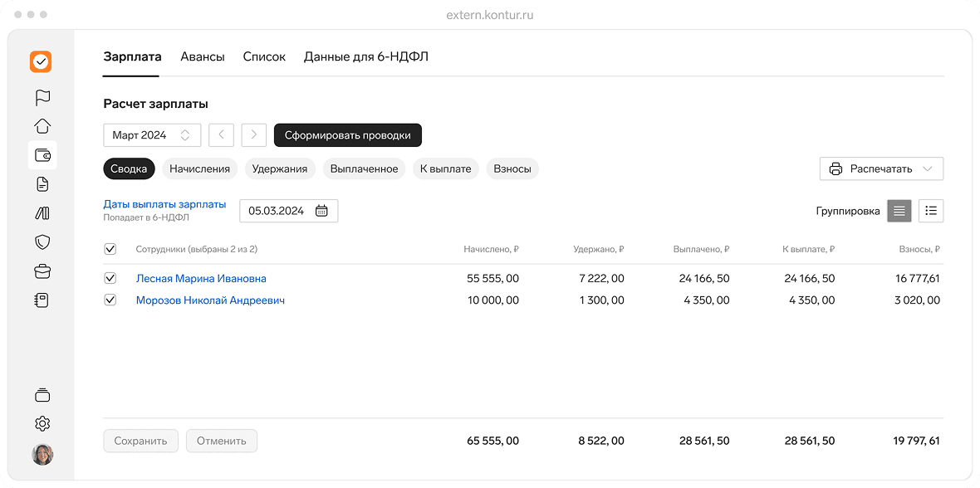Open the document icon in sidebar
Image resolution: width=980 pixels, height=488 pixels.
pos(42,184)
